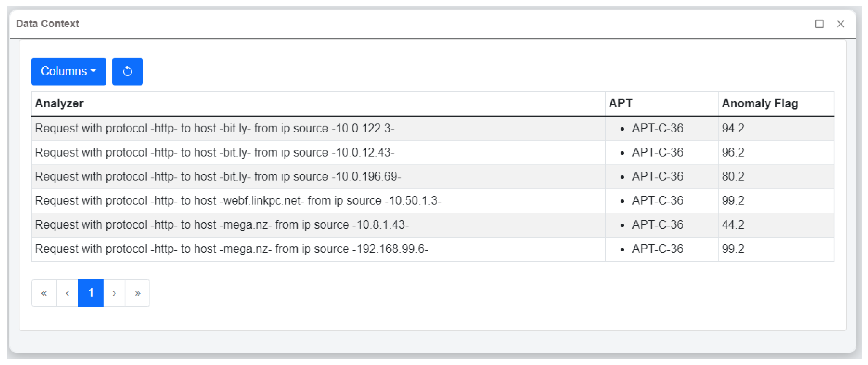Sort by Anomaly Flag column header
The width and height of the screenshot is (868, 365).
[759, 103]
